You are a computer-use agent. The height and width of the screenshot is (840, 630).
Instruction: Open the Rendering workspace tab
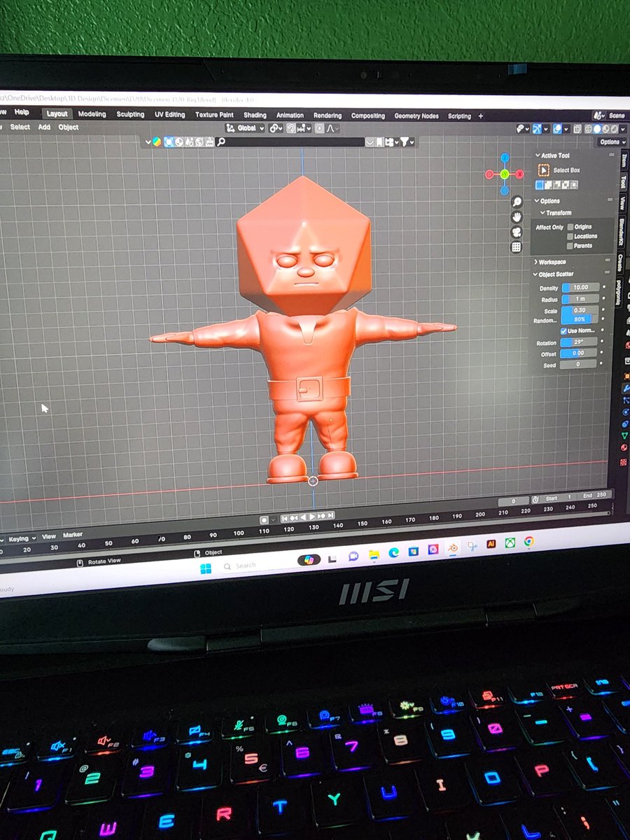(x=328, y=115)
